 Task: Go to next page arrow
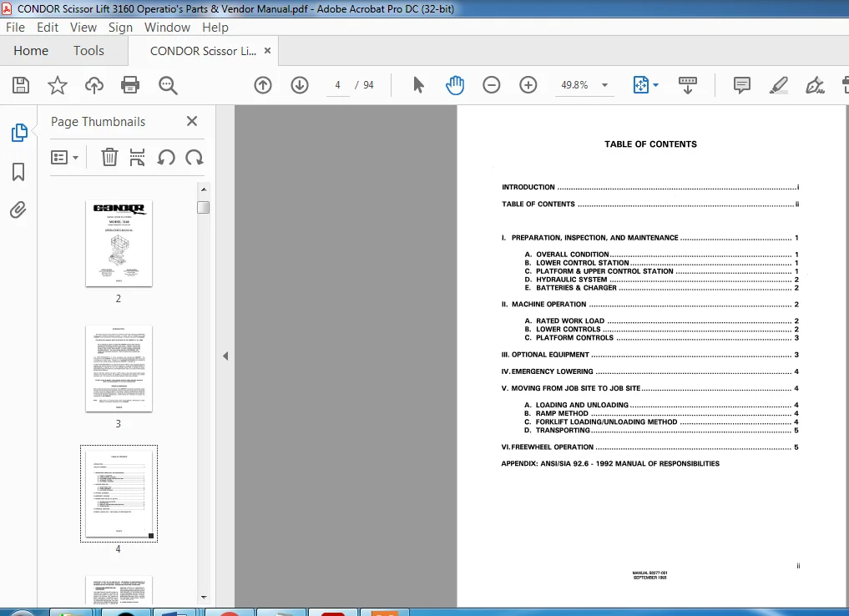pos(300,85)
